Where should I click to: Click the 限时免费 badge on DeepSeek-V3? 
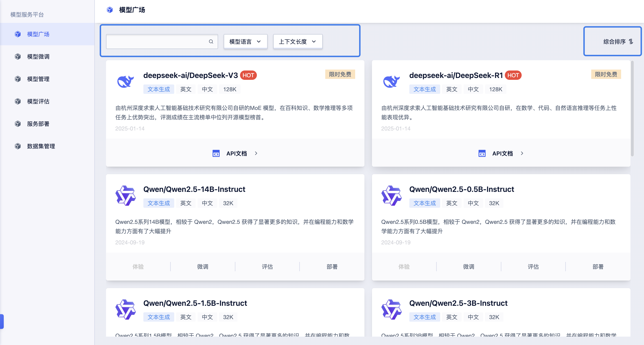coord(340,74)
